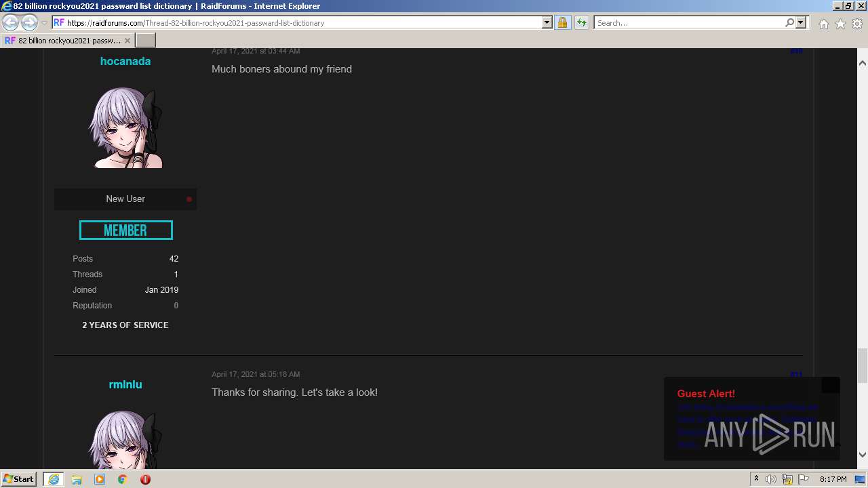Open Internet Explorer from the taskbar
This screenshot has height=488, width=868.
coord(54,479)
